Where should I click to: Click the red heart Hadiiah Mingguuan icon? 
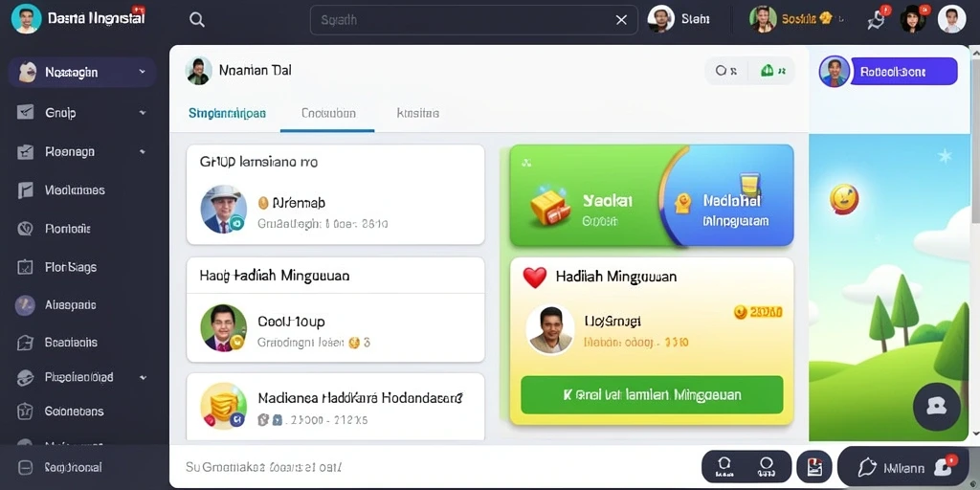(534, 277)
